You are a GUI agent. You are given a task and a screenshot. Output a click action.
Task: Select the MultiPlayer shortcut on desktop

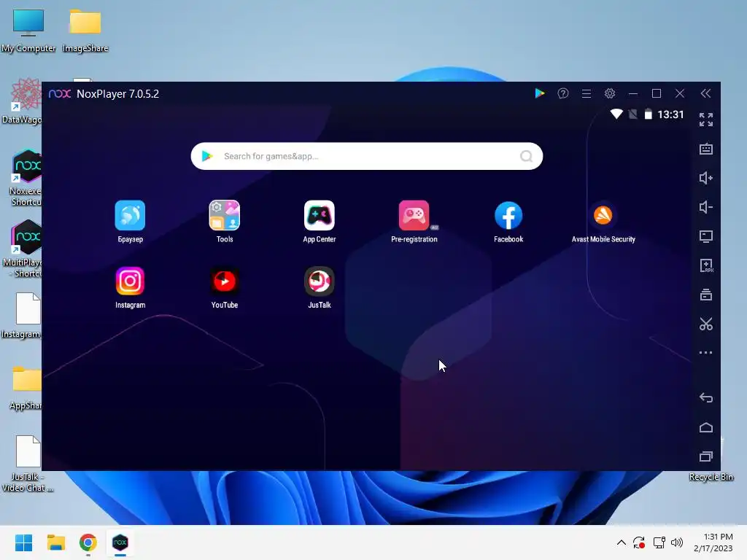pyautogui.click(x=21, y=249)
